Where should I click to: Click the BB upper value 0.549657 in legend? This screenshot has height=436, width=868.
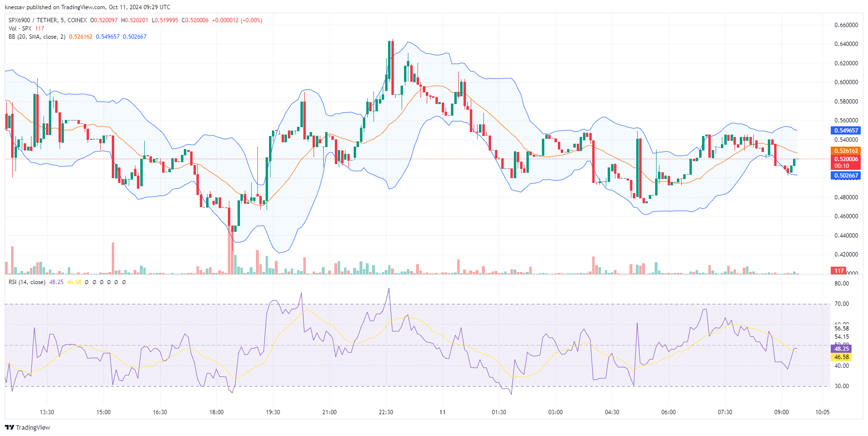click(x=107, y=37)
